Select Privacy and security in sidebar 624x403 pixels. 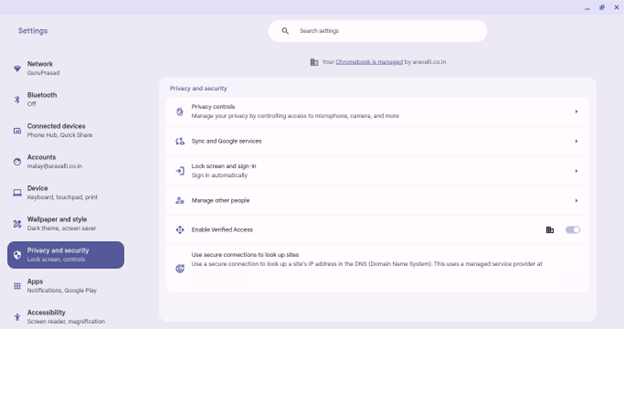click(x=66, y=255)
